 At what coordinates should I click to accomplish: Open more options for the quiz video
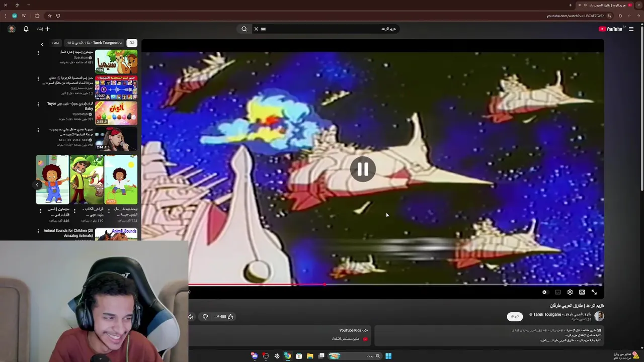(38, 78)
